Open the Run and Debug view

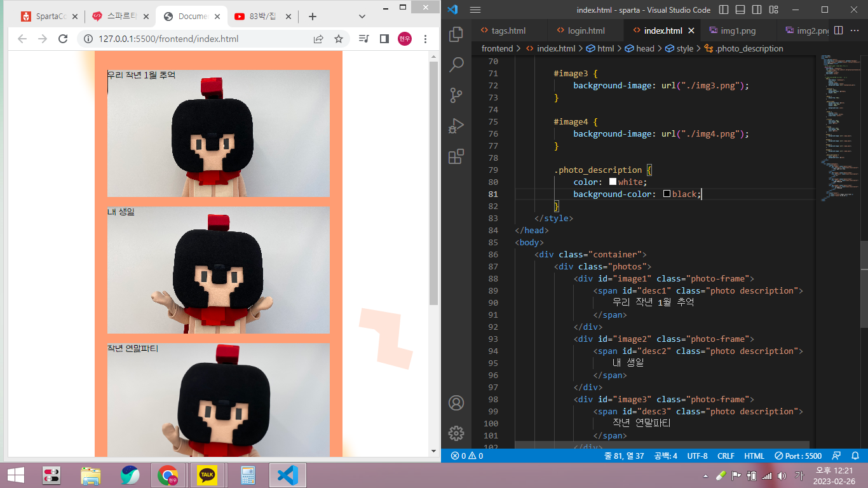[x=456, y=126]
